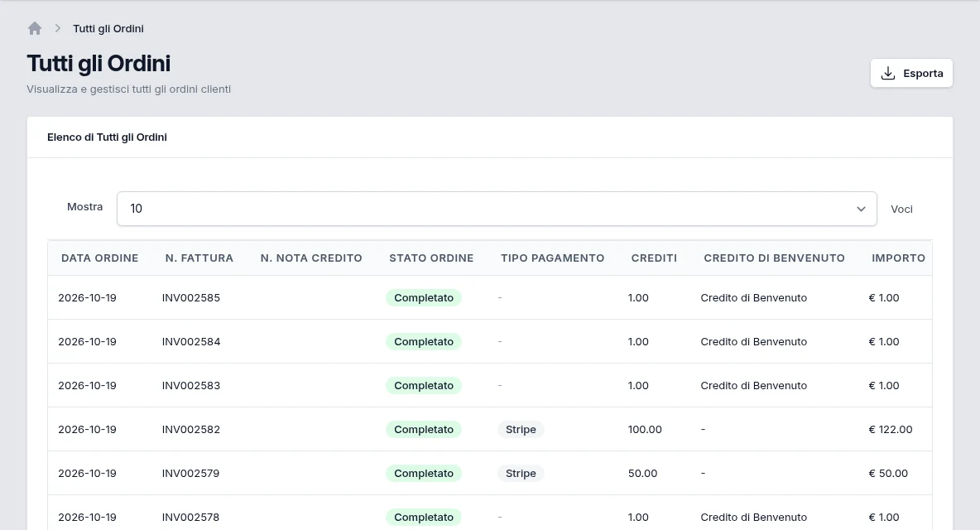Select invoice number INV002583
Image resolution: width=980 pixels, height=530 pixels.
(x=191, y=386)
